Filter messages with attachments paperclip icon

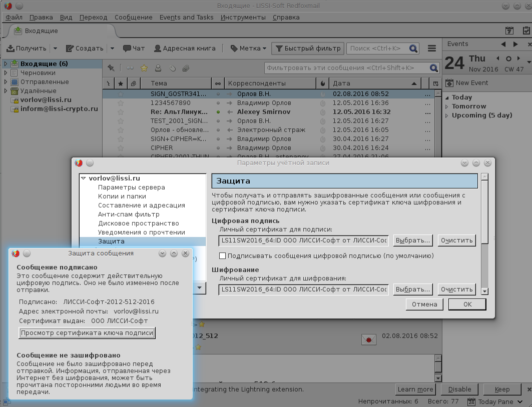coord(186,68)
